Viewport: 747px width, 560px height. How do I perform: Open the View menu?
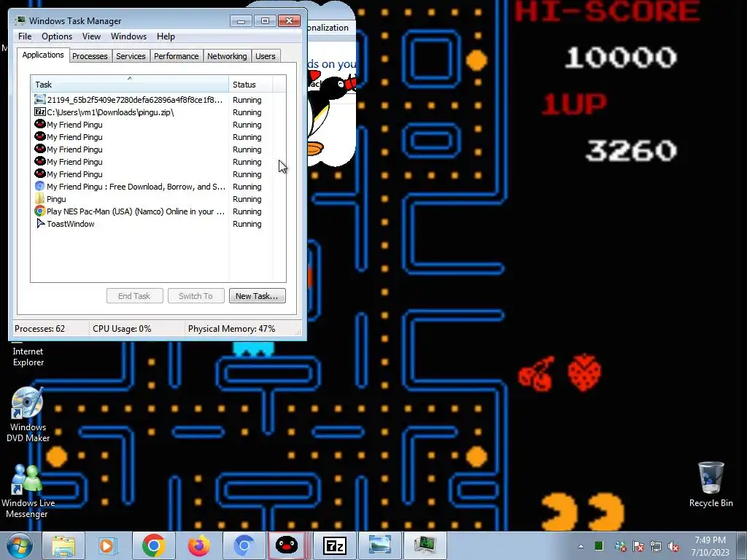[x=91, y=36]
